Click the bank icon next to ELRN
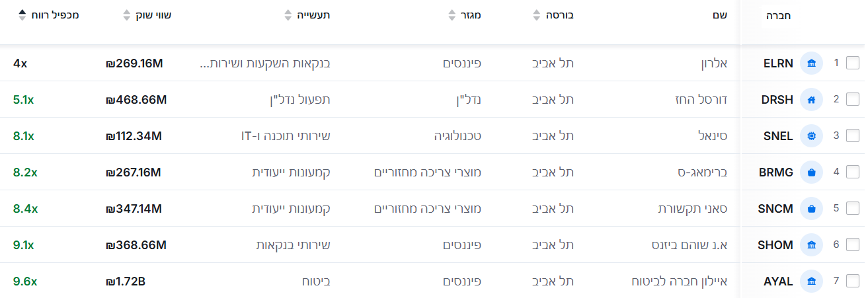The height and width of the screenshot is (298, 868). coord(811,63)
